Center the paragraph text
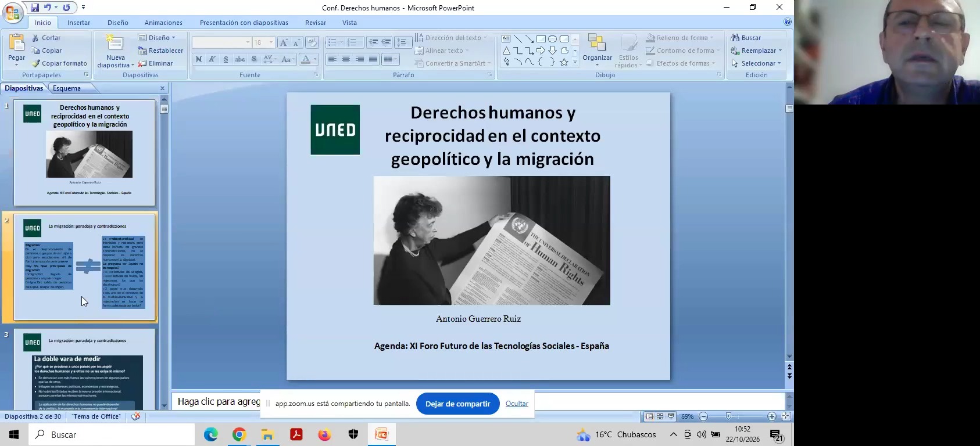 [x=346, y=59]
